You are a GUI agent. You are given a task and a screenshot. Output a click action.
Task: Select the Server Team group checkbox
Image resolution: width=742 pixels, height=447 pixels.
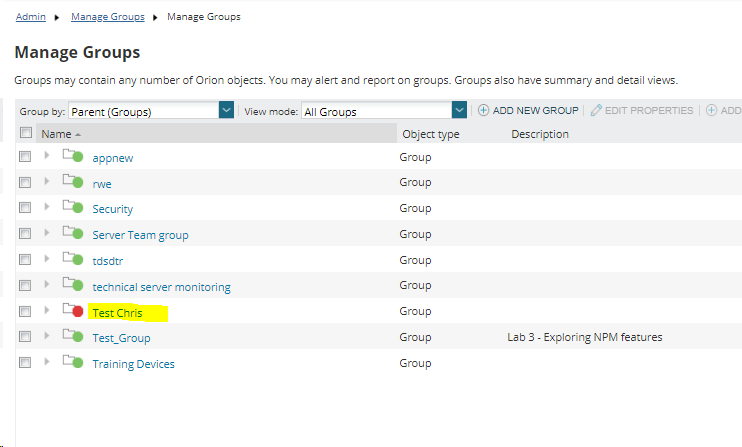[25, 234]
